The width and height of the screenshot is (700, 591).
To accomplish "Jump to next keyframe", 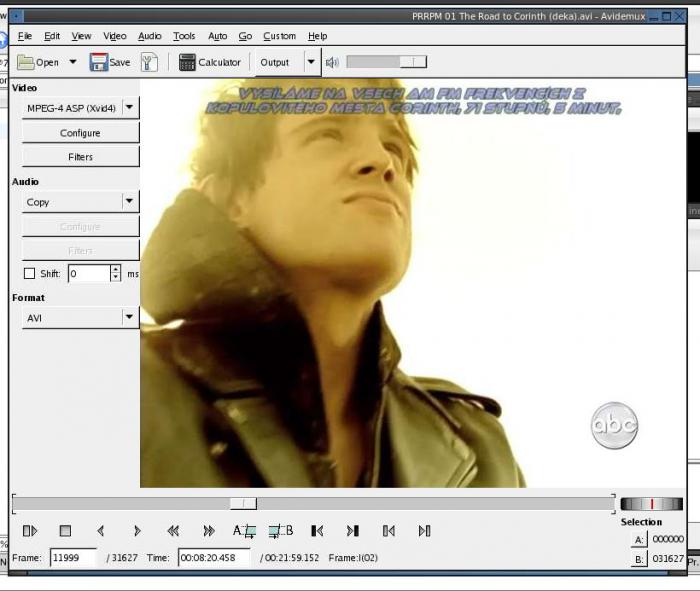I will [x=208, y=531].
